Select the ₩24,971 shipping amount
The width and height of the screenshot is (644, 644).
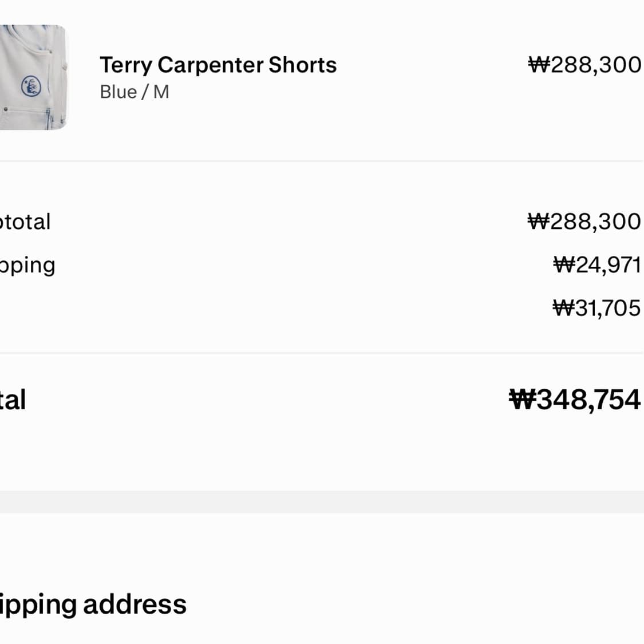pos(596,265)
